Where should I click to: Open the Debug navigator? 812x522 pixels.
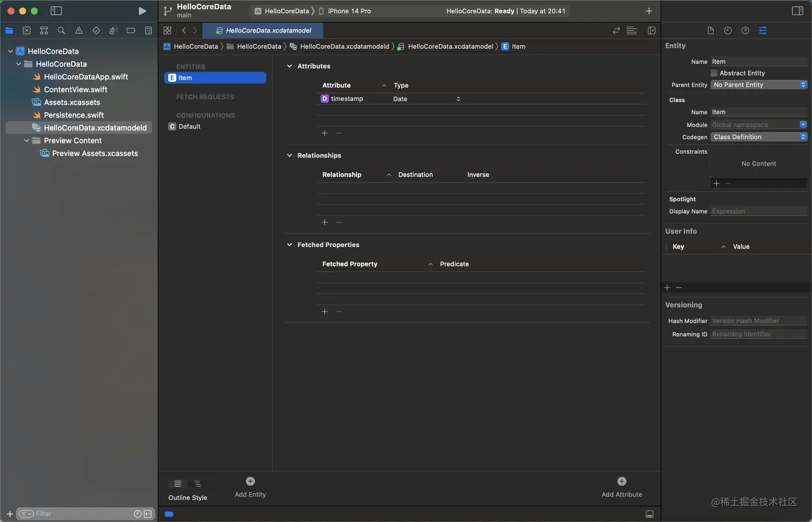tap(113, 31)
